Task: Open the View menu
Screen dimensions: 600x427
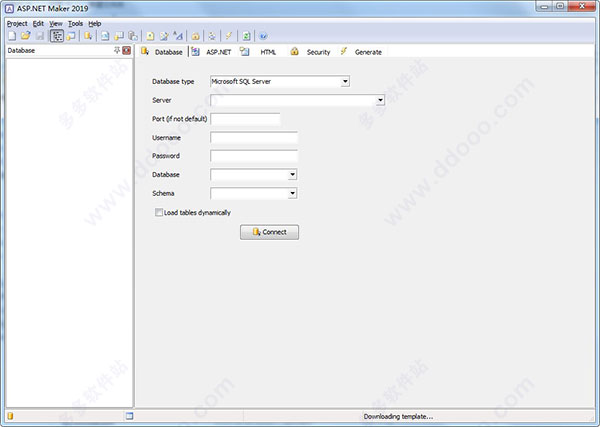Action: [56, 24]
